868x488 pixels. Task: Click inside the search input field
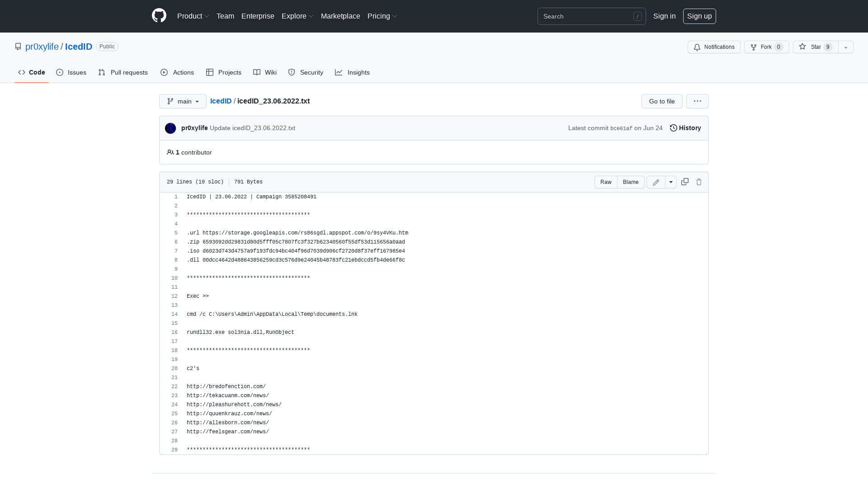[588, 16]
